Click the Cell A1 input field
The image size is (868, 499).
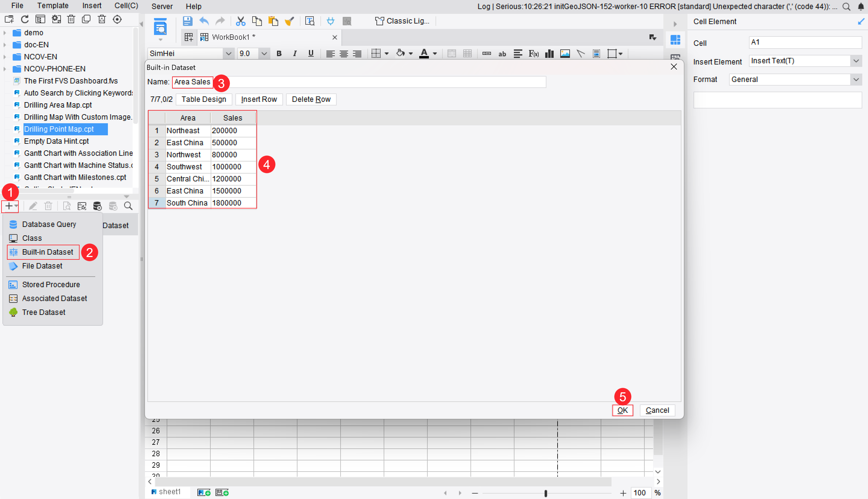[x=805, y=42]
